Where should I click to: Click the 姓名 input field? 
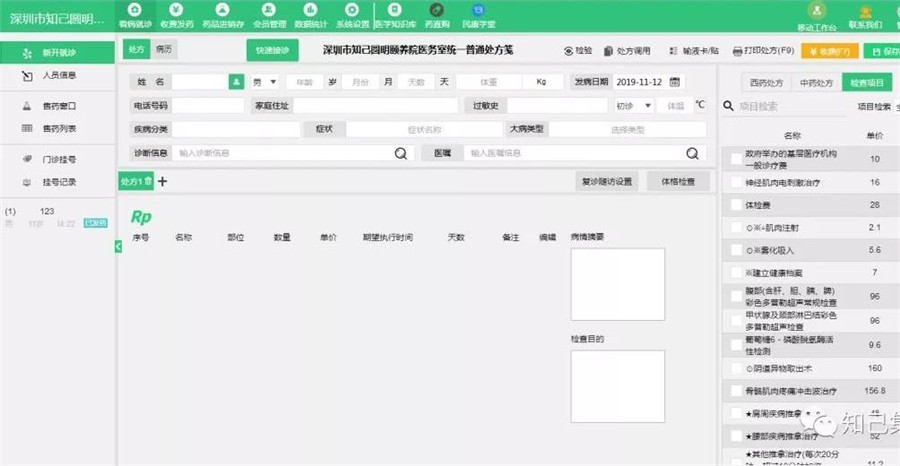tap(200, 82)
